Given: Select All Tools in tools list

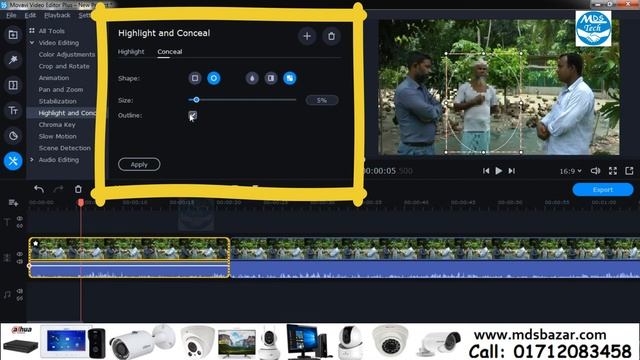Looking at the screenshot, I should (x=51, y=31).
